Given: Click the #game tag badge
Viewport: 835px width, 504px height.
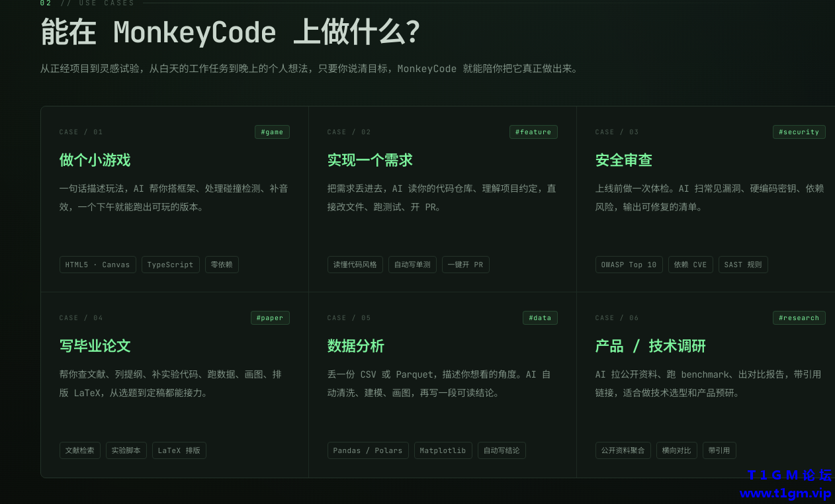Looking at the screenshot, I should (x=272, y=132).
